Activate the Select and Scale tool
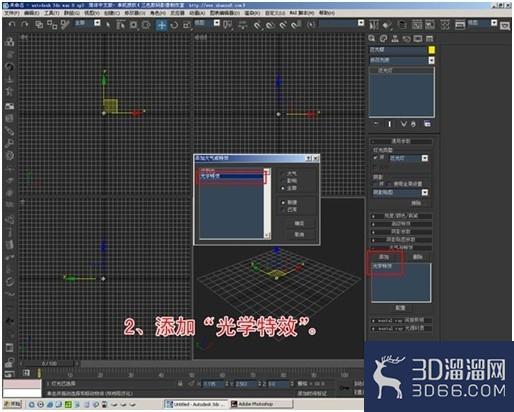This screenshot has height=412, width=514. [187, 25]
